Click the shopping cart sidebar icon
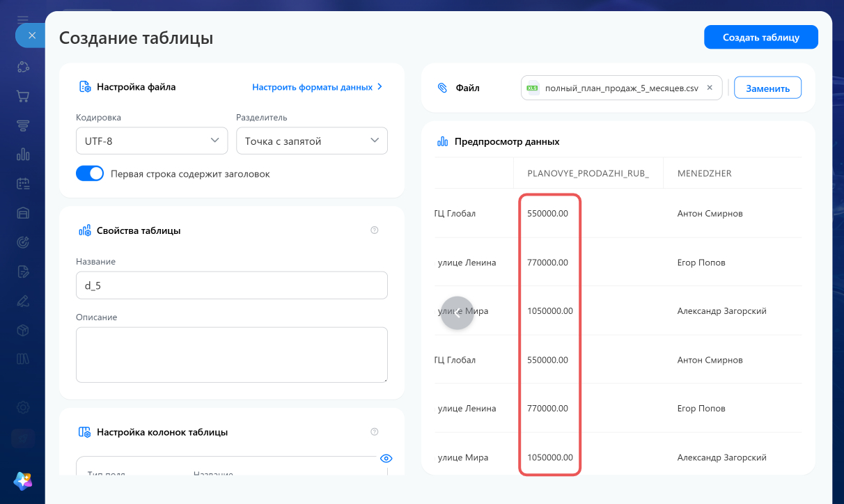 [x=23, y=97]
